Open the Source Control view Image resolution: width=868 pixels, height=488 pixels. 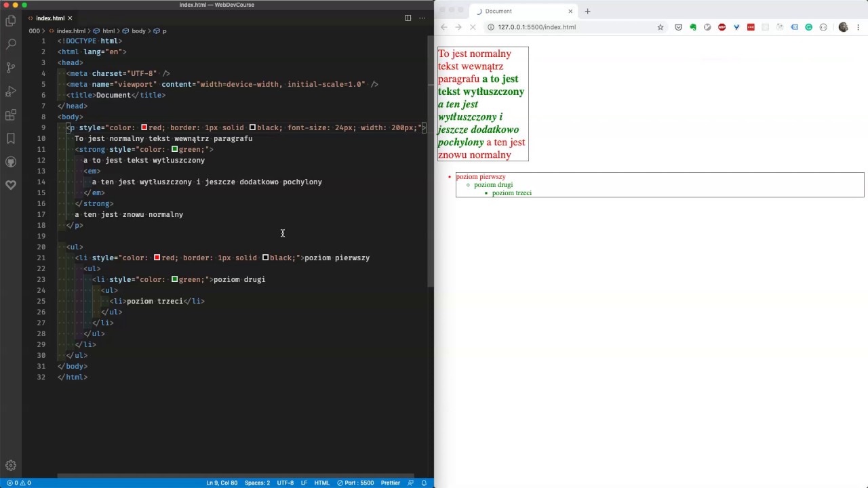point(11,68)
